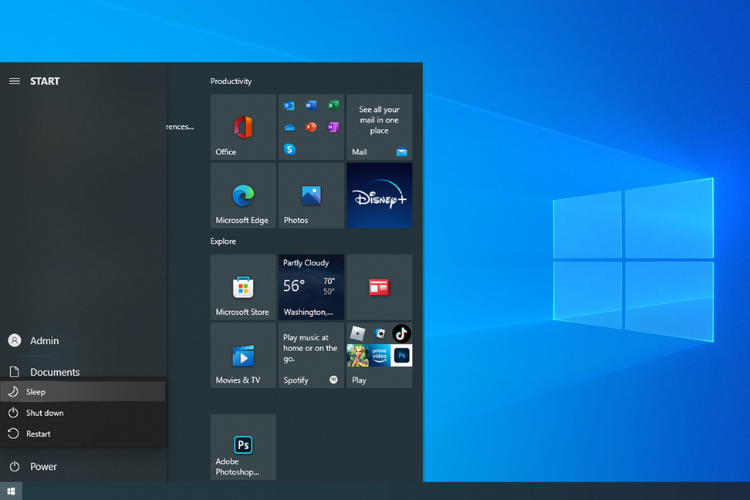
Task: Open Solitaire icon in the Play folder tile
Action: pos(380,333)
